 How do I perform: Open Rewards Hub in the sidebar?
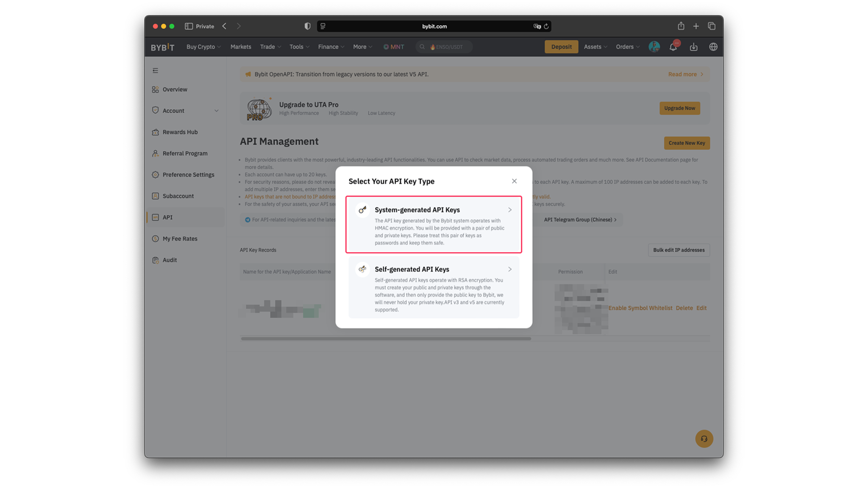click(x=185, y=132)
